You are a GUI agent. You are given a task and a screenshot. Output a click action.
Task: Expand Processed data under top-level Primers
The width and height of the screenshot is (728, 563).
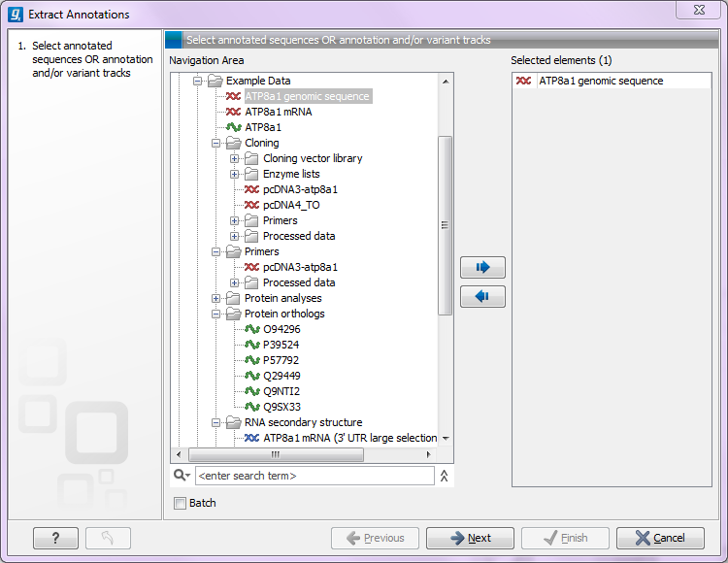coord(235,282)
